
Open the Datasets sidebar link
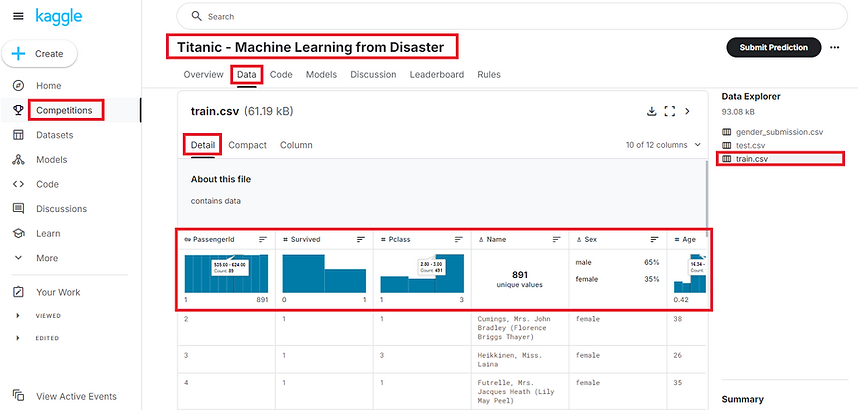[55, 135]
